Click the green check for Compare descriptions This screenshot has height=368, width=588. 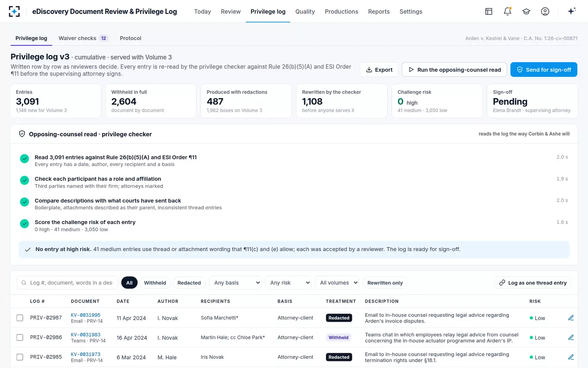click(24, 202)
